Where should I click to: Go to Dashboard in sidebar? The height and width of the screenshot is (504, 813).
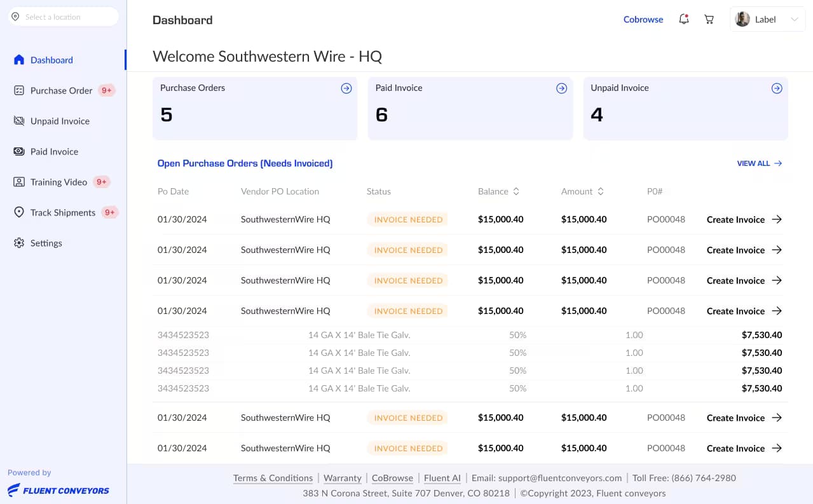(51, 60)
